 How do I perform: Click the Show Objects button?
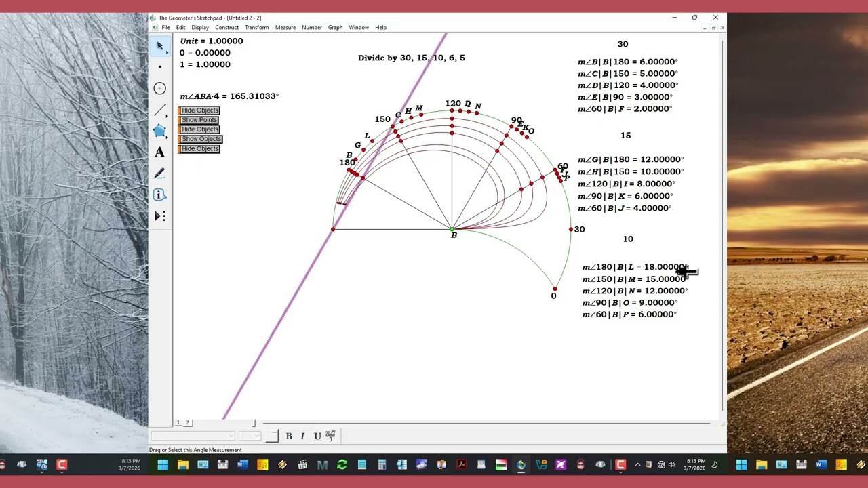point(201,139)
